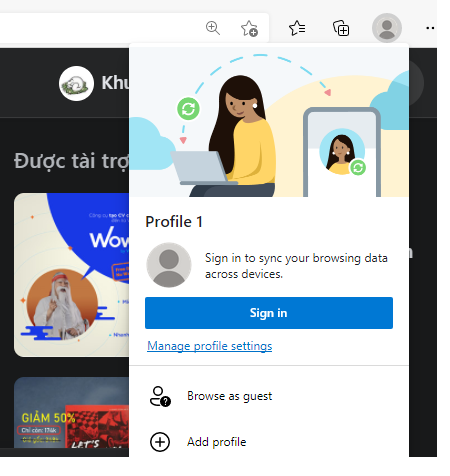
Task: Click the sync illustration banner image
Action: (x=269, y=122)
